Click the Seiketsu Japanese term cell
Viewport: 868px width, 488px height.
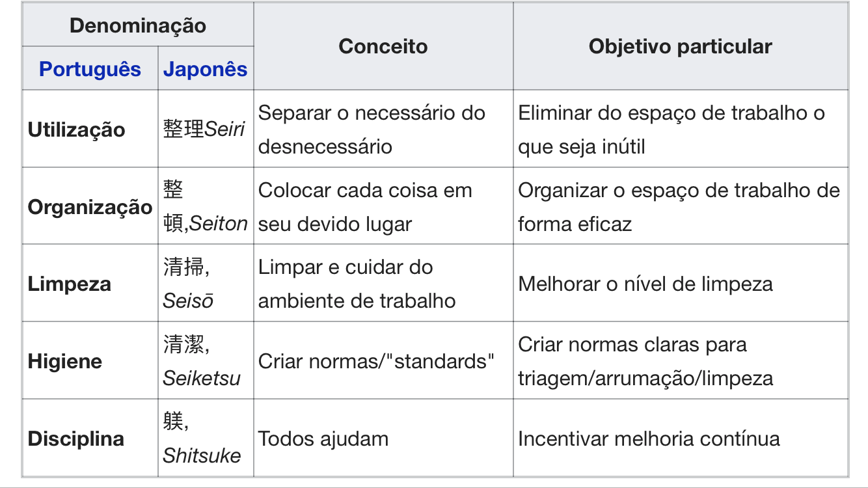coord(206,361)
